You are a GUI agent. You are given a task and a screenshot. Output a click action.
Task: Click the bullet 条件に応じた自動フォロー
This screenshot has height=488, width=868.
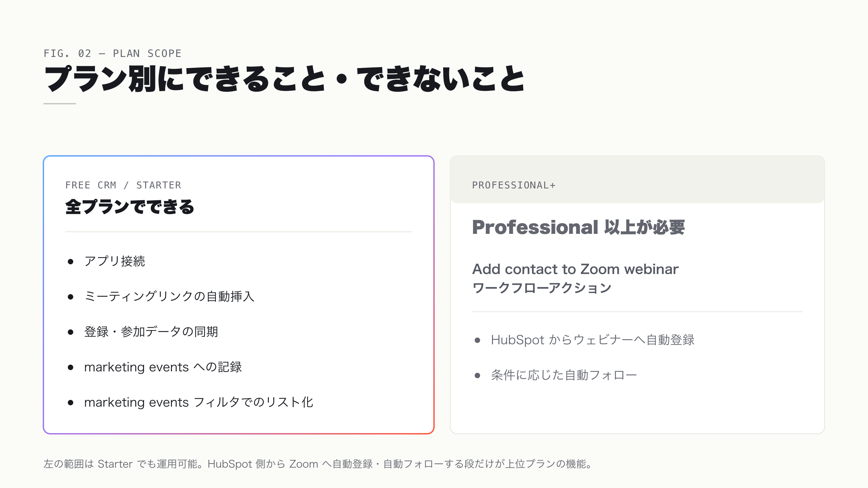pos(564,375)
